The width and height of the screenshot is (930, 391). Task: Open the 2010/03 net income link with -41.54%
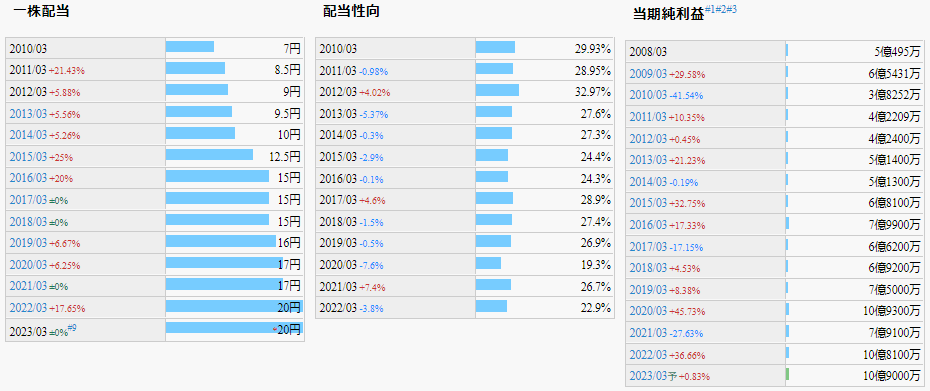click(648, 95)
